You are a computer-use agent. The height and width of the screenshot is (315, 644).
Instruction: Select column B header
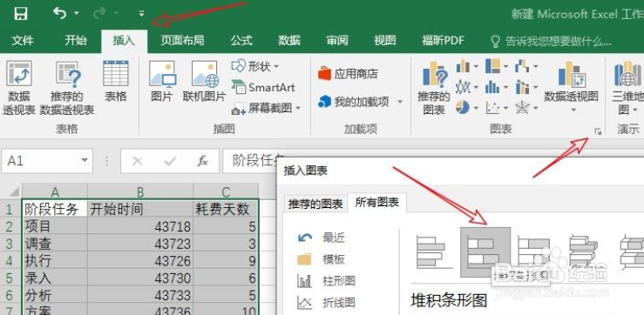[x=140, y=191]
